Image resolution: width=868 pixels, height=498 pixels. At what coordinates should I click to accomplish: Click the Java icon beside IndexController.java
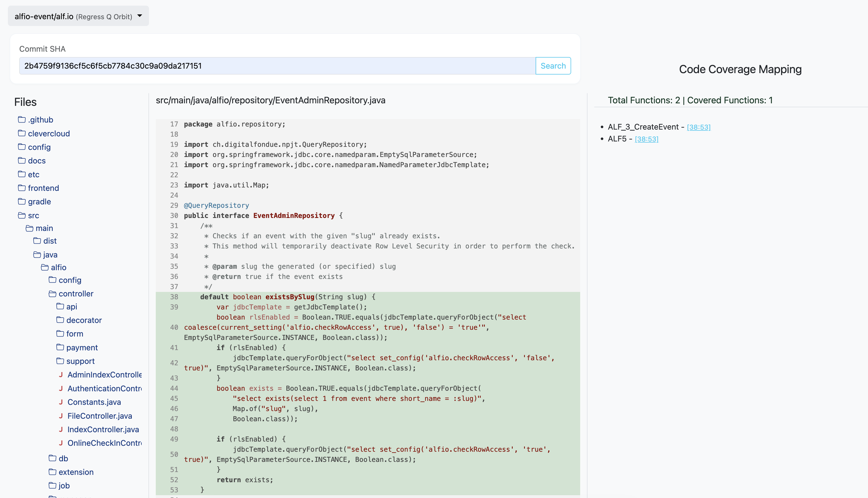(x=61, y=429)
